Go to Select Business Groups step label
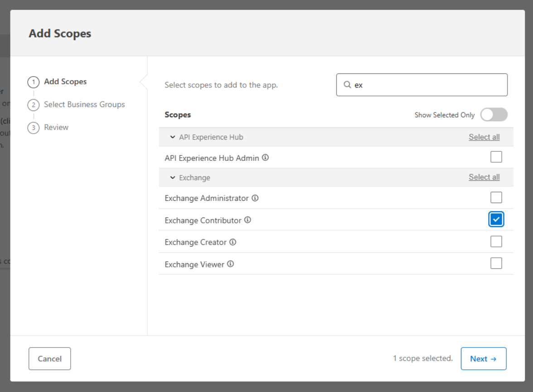 [84, 104]
